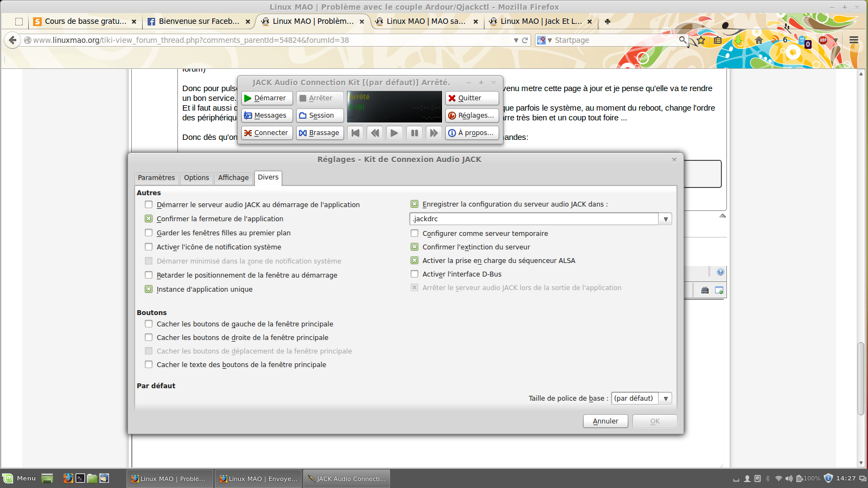This screenshot has width=868, height=488.
Task: Click the bookmark star icon in Firefox toolbar
Action: tap(701, 40)
